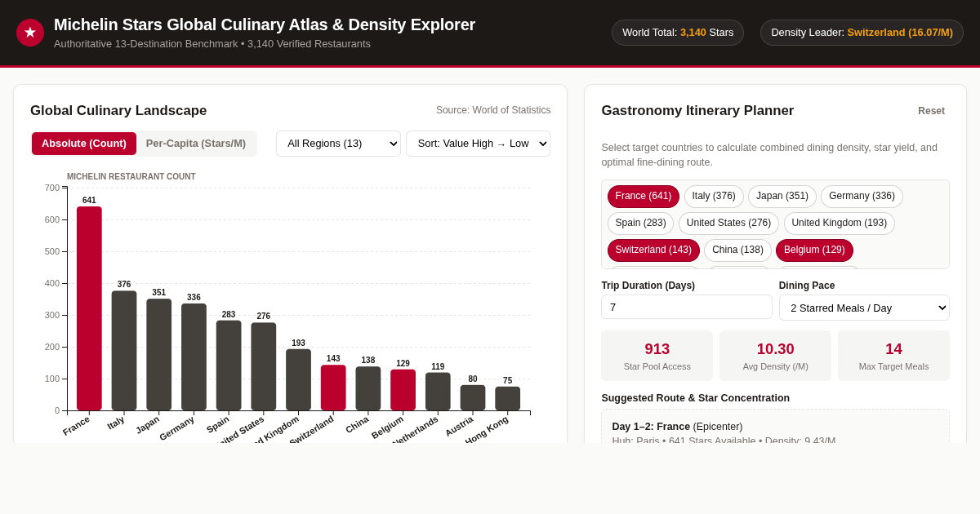The width and height of the screenshot is (980, 514).
Task: Click the Japan bar in the chart
Action: (x=159, y=355)
